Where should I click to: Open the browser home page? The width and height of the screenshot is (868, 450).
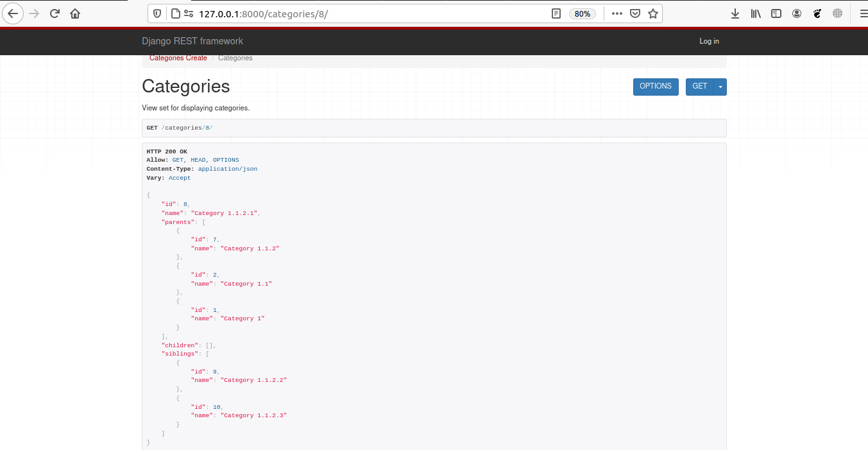tap(76, 13)
